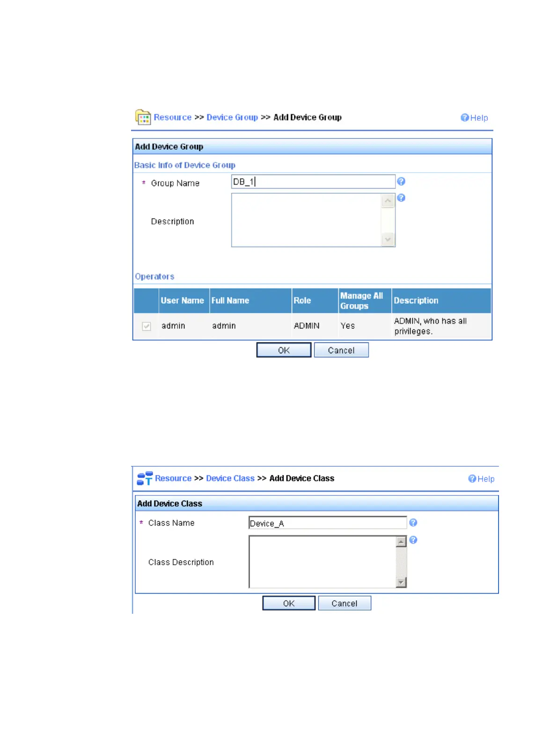Screen dimensions: 557x756
Task: Click help icon next to Description textarea
Action: point(401,198)
